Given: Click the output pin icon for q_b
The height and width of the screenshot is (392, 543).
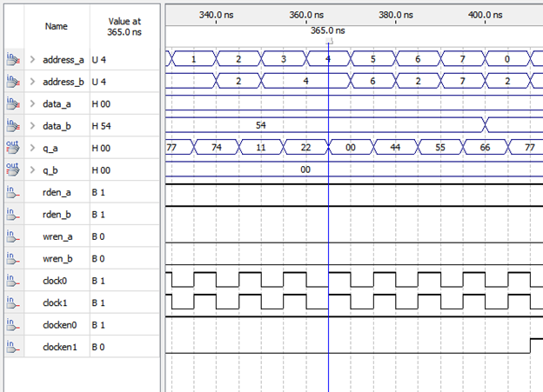Looking at the screenshot, I should [x=14, y=170].
